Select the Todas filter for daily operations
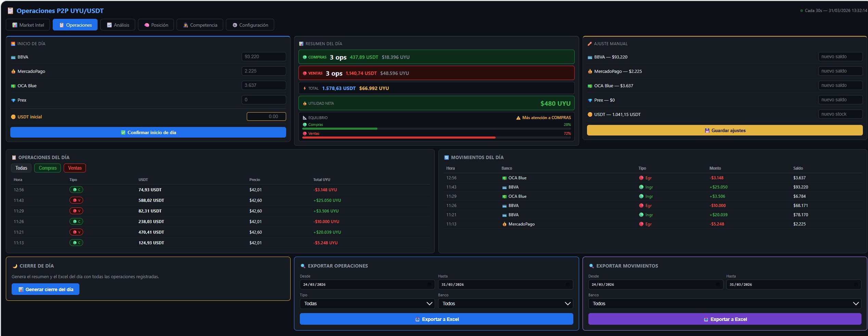The height and width of the screenshot is (336, 868). tap(21, 168)
